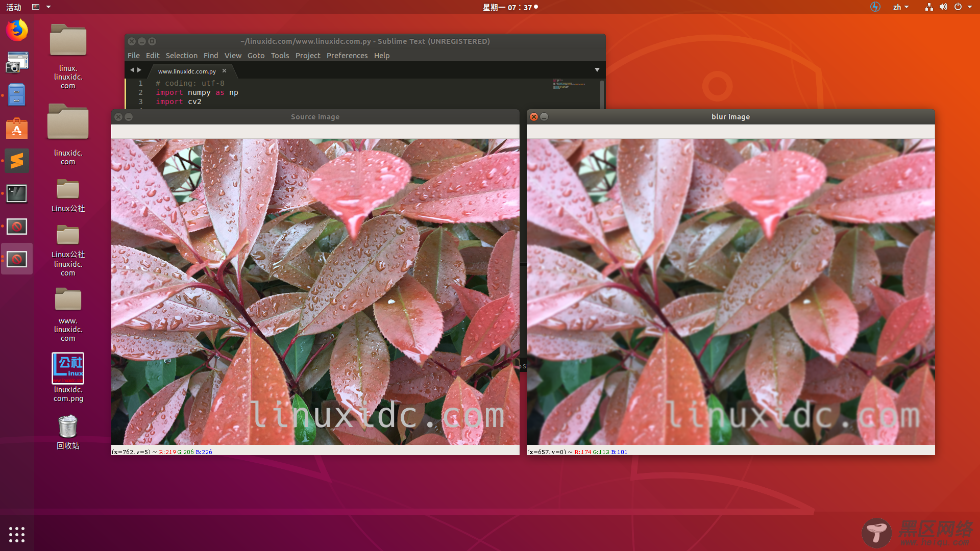
Task: Select the highlighted second image window dock icon
Action: click(x=17, y=259)
